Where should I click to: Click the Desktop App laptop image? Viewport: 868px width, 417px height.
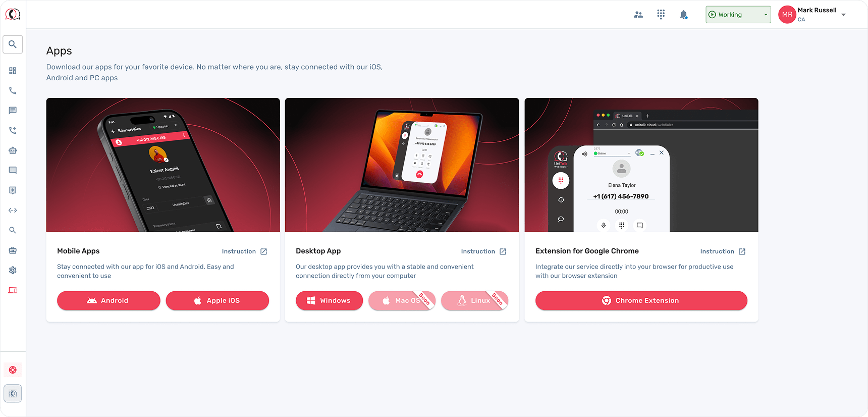[402, 165]
